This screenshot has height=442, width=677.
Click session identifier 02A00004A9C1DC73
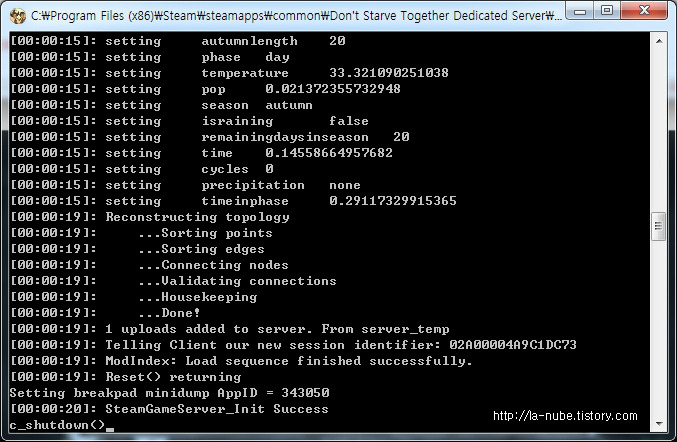513,344
